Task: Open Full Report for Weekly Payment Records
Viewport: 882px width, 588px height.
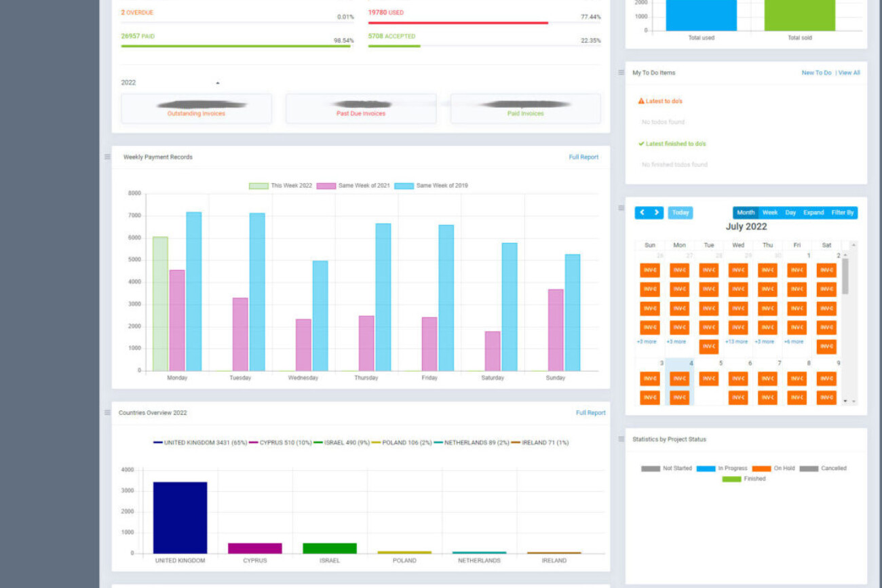Action: 583,157
